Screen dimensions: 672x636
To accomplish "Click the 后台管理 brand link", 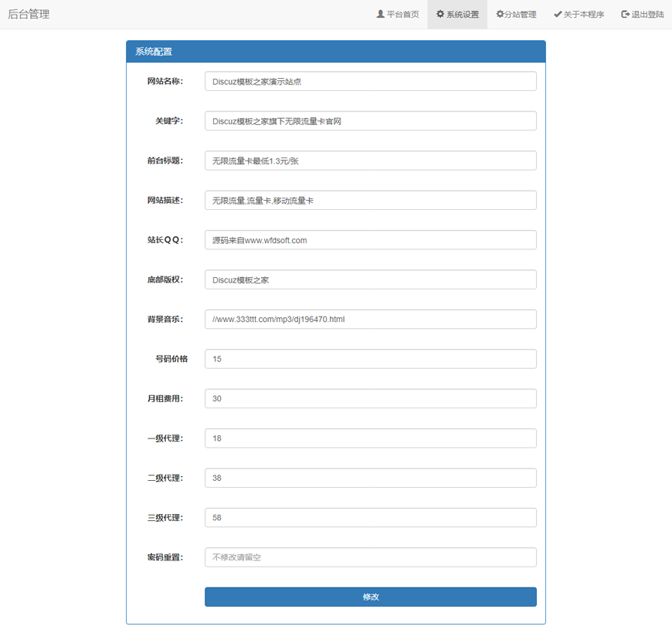I will pos(29,14).
